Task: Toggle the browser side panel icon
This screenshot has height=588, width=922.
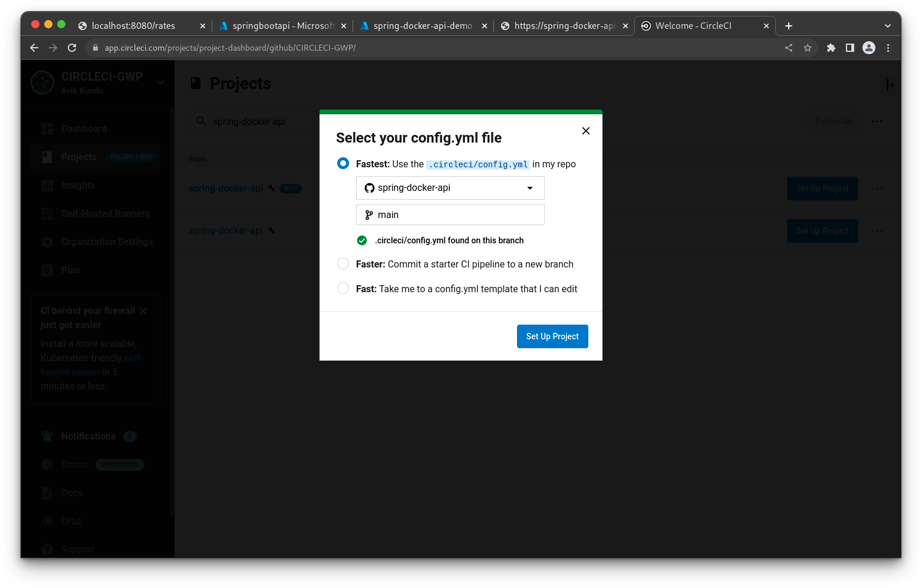Action: click(850, 48)
